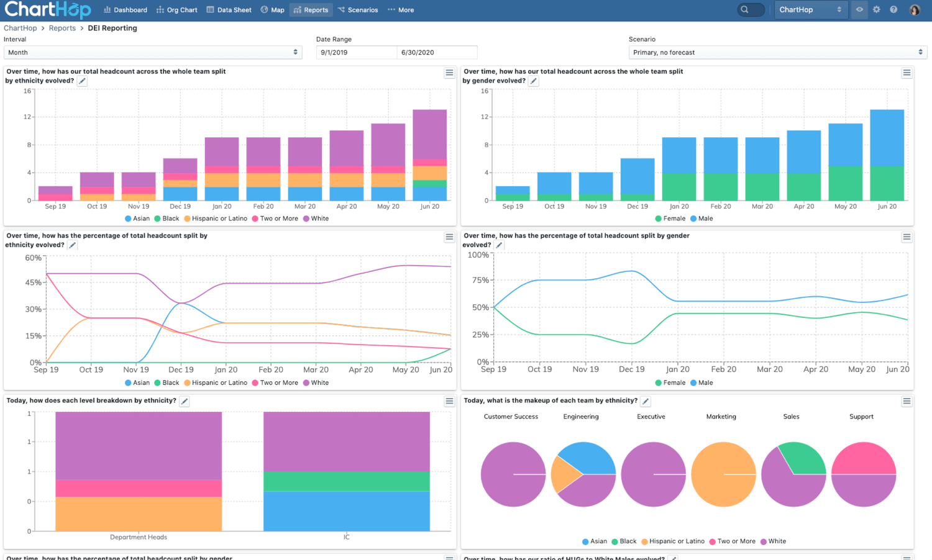This screenshot has height=560, width=932.
Task: Toggle the White series in the pie chart legend
Action: point(773,541)
